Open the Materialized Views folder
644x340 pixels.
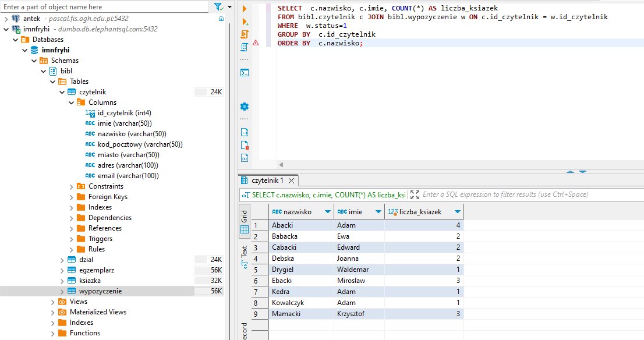click(98, 312)
